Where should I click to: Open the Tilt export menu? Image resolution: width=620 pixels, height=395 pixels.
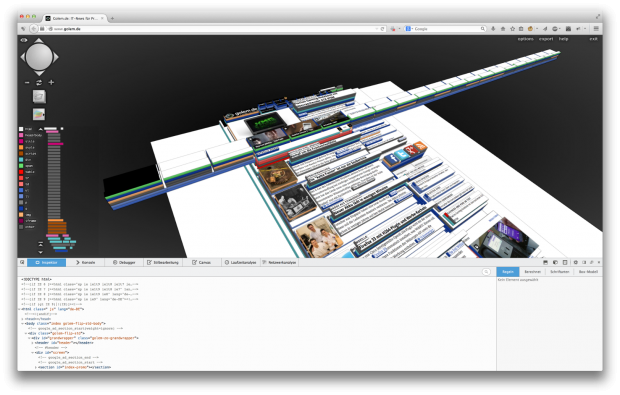click(546, 39)
